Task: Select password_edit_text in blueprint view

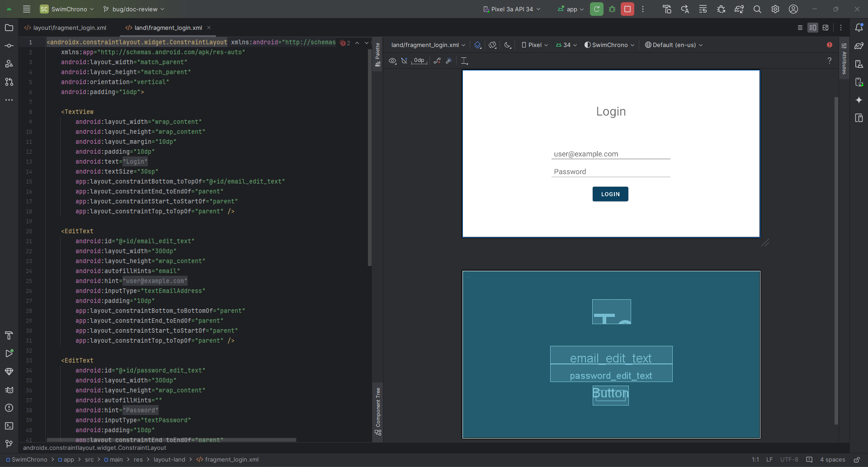Action: coord(611,373)
